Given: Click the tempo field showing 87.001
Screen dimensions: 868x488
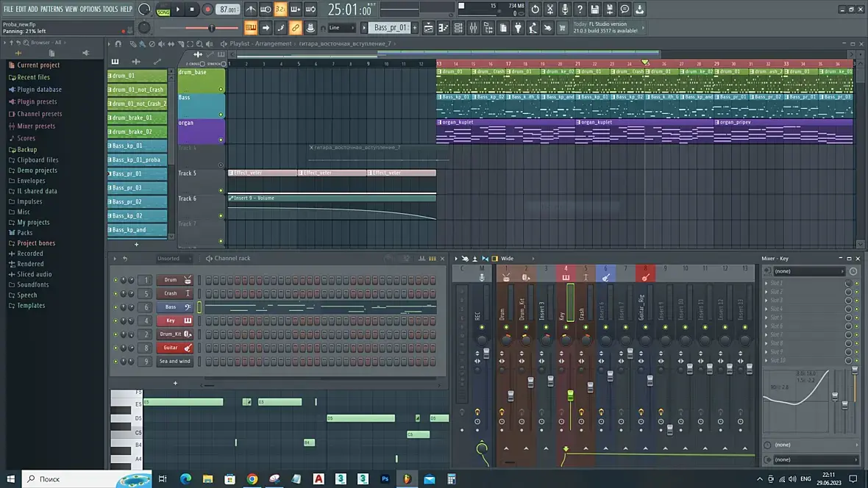Looking at the screenshot, I should [228, 10].
